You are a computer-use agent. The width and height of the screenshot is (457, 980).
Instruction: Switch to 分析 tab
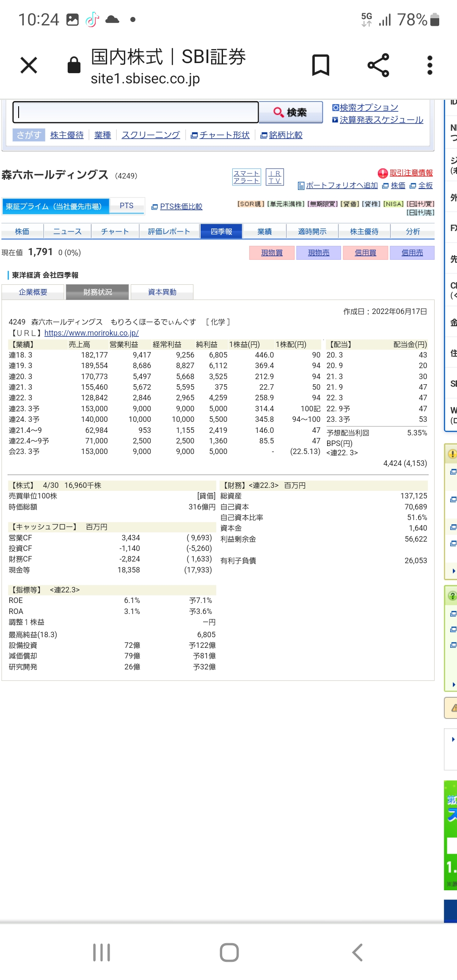click(413, 231)
